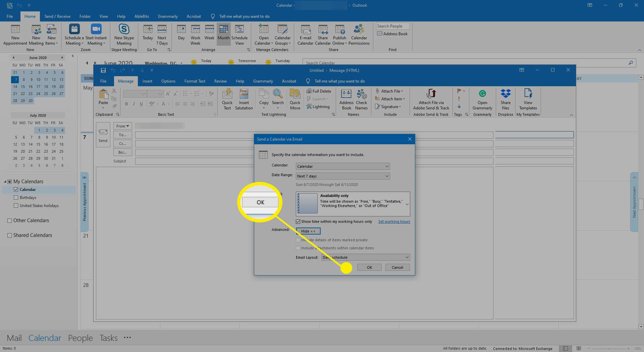
Task: Click the New Appointment icon in the ribbon
Action: tap(15, 35)
